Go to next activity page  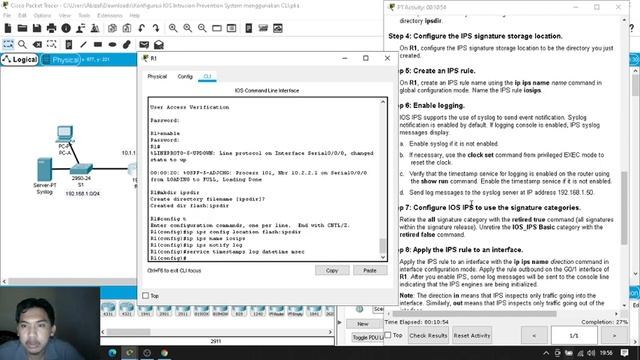coord(614,335)
